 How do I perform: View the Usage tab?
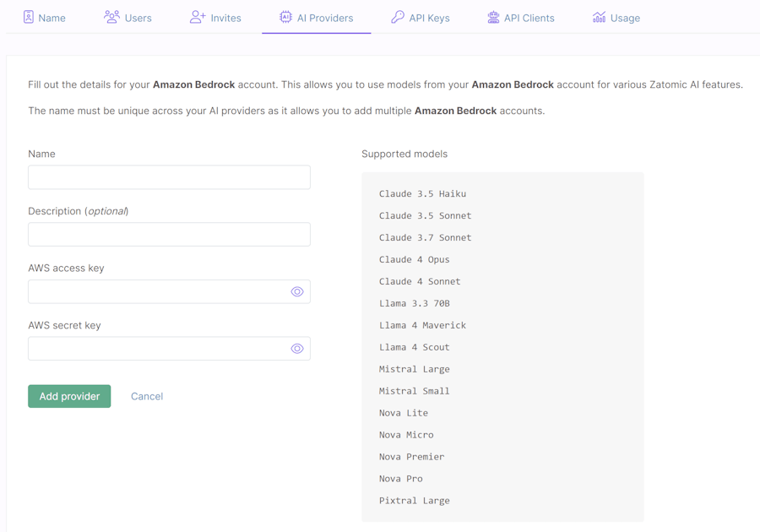616,18
